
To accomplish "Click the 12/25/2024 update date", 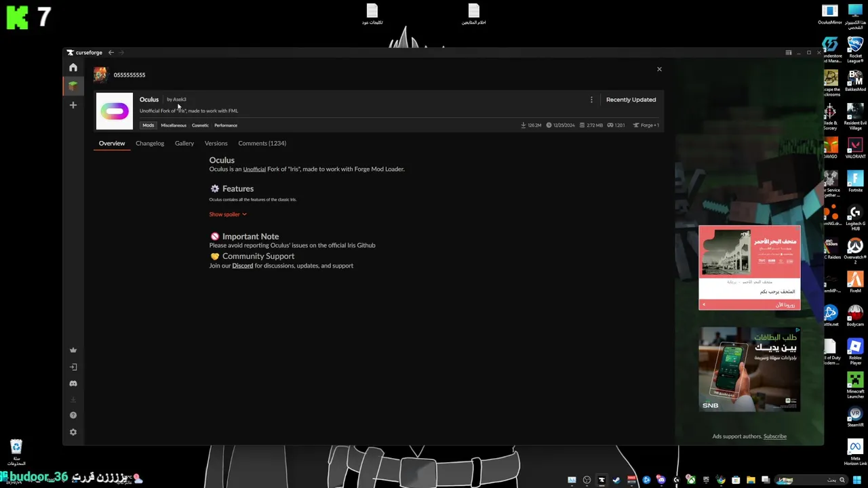I will [x=560, y=125].
